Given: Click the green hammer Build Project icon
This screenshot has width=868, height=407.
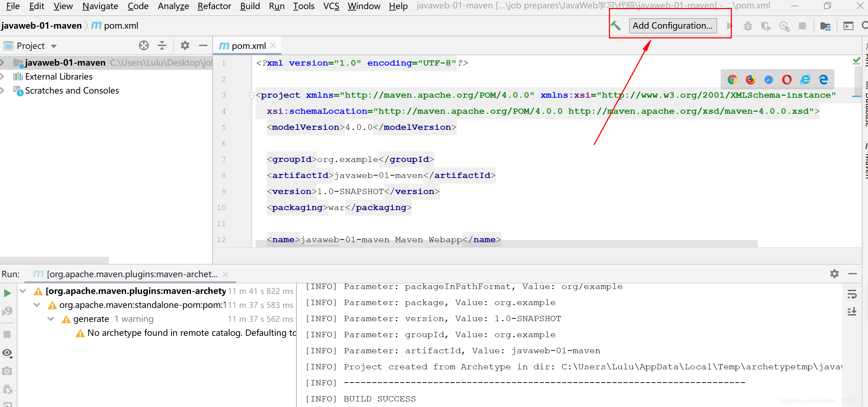Looking at the screenshot, I should [616, 25].
